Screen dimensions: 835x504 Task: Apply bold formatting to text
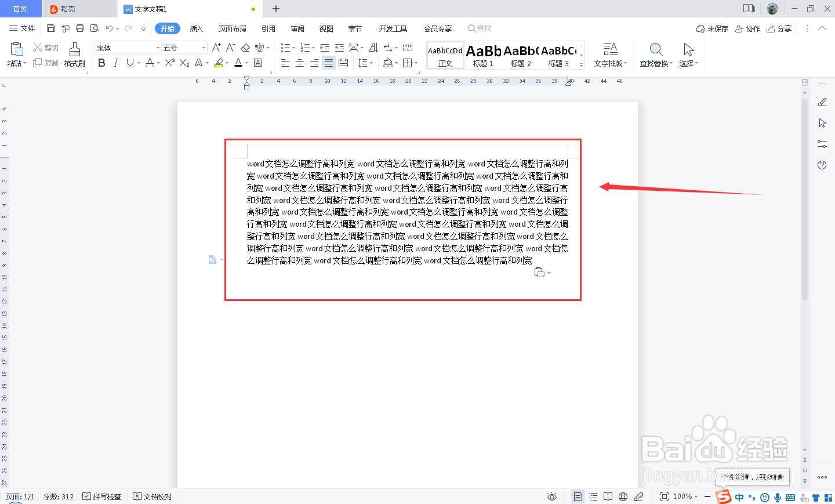click(x=101, y=63)
